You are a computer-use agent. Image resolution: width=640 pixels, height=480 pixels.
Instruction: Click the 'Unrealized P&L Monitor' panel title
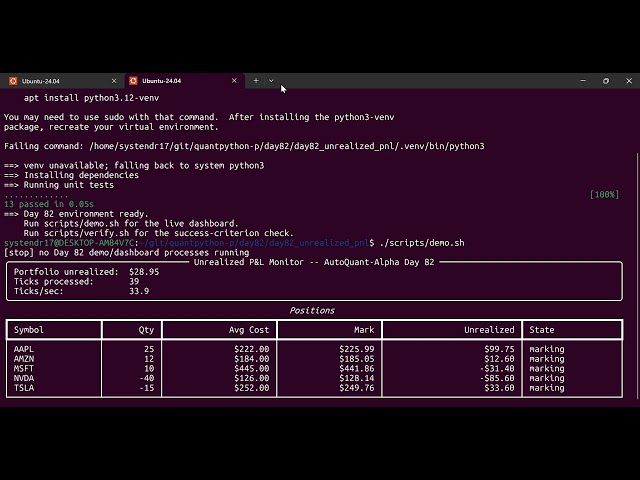click(x=314, y=262)
